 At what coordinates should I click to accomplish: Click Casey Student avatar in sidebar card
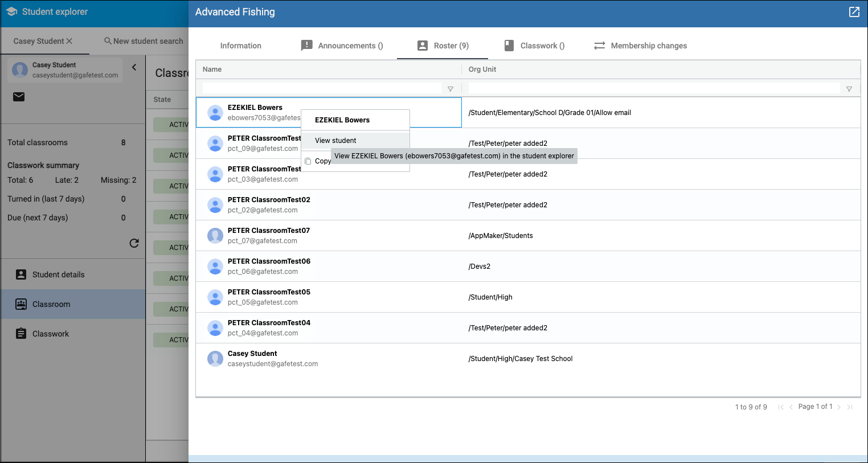(x=20, y=70)
